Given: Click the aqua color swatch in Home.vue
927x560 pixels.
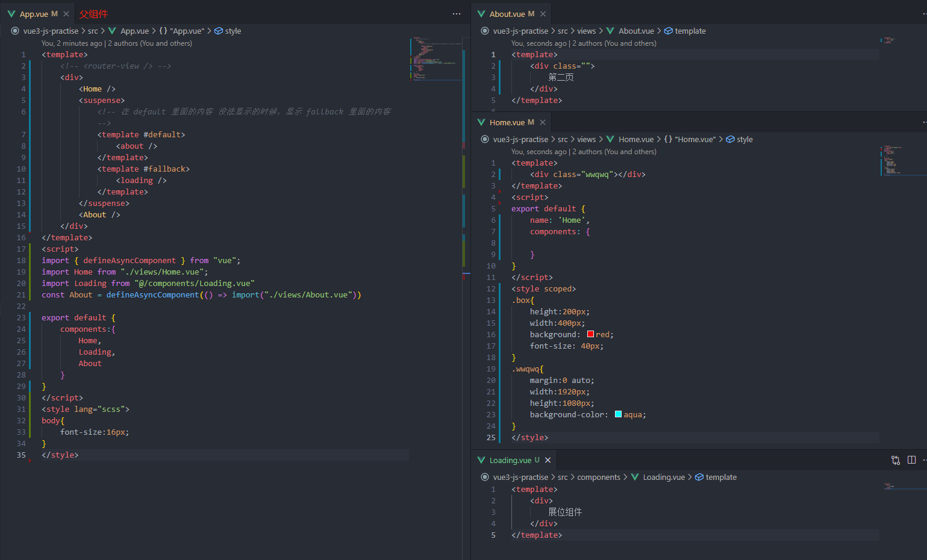Looking at the screenshot, I should 618,414.
